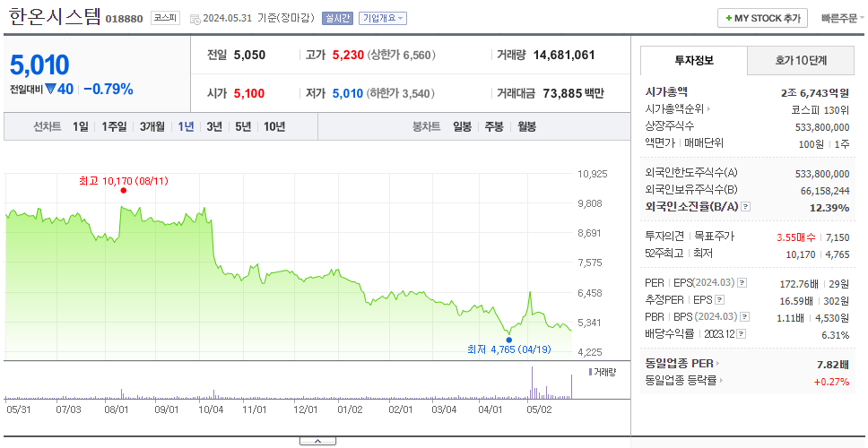
Task: Click the 코스피 market badge
Action: (166, 18)
